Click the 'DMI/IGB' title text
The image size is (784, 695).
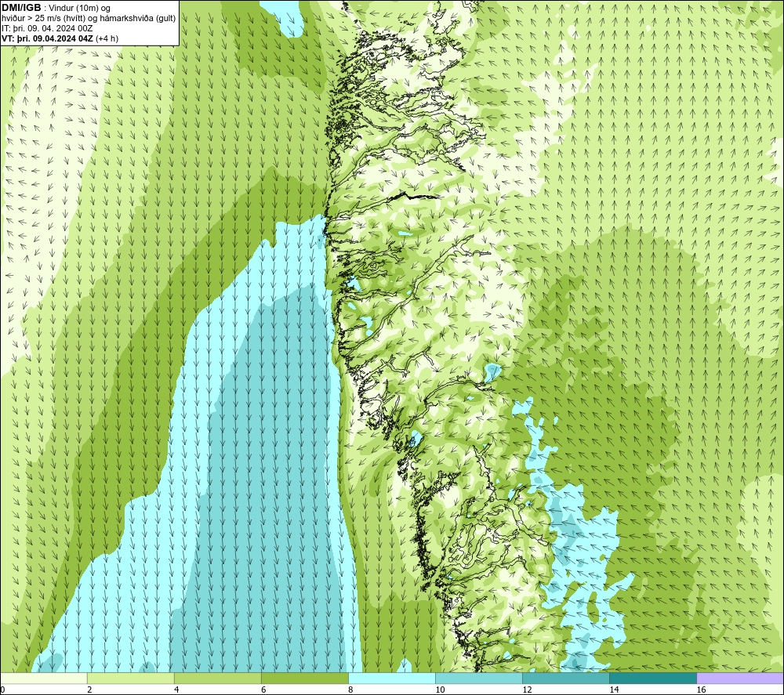tap(21, 8)
